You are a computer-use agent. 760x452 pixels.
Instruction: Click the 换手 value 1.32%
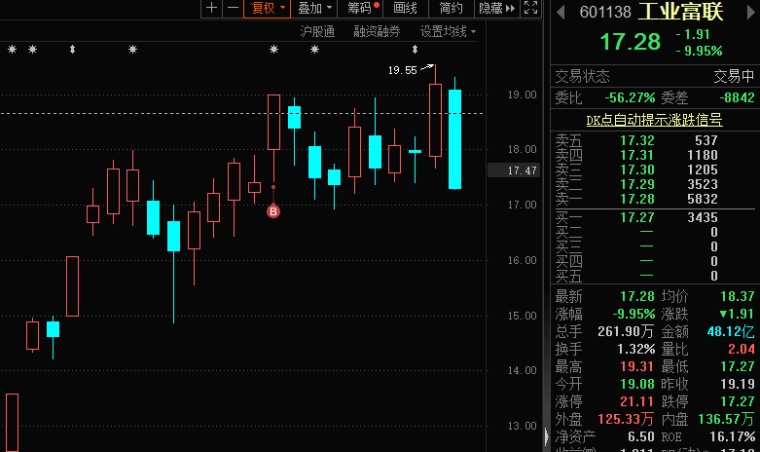coord(635,349)
